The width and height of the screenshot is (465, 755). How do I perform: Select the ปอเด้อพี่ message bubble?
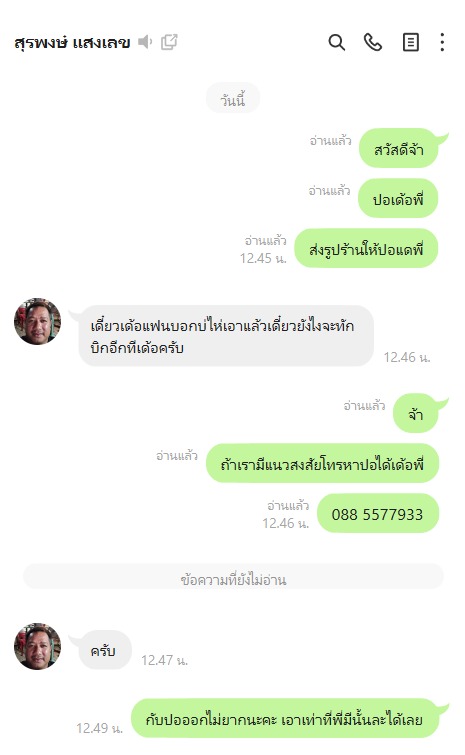point(398,198)
